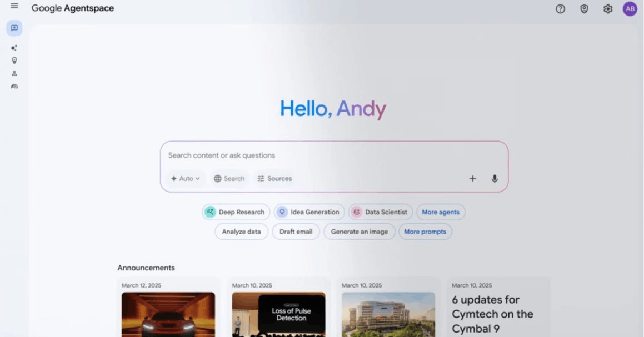Select the Draft email prompt
The height and width of the screenshot is (337, 644).
[296, 232]
